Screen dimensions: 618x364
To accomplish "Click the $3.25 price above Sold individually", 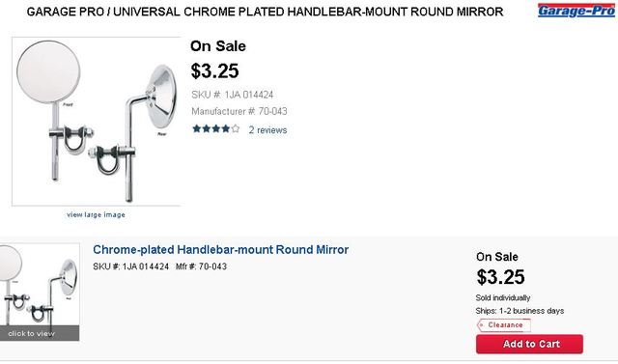I will 500,277.
